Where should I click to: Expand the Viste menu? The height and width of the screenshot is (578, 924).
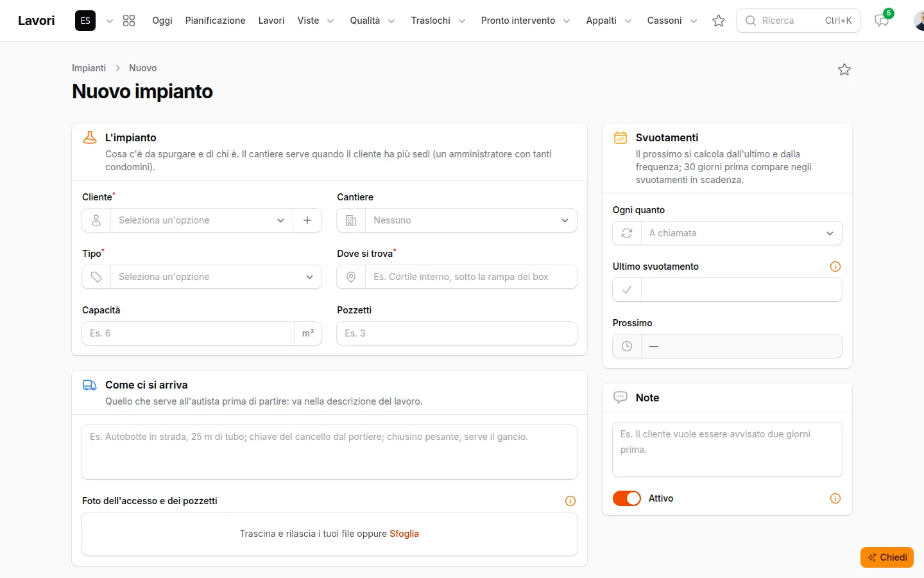click(316, 21)
